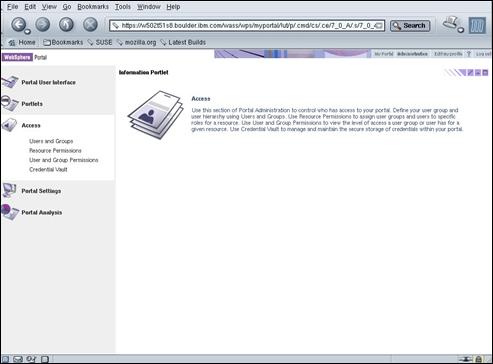The height and width of the screenshot is (364, 493).
Task: Click inside the URL address field
Action: tap(247, 26)
